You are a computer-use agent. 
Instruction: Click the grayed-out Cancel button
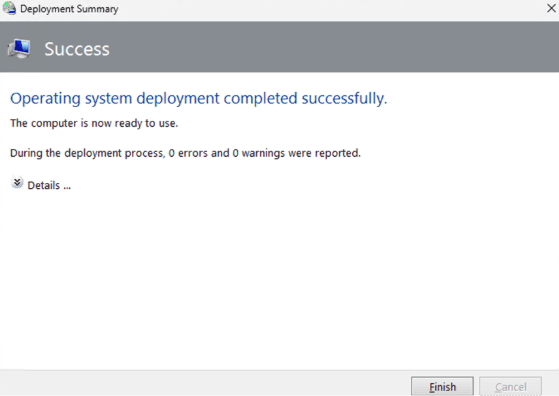pyautogui.click(x=510, y=386)
